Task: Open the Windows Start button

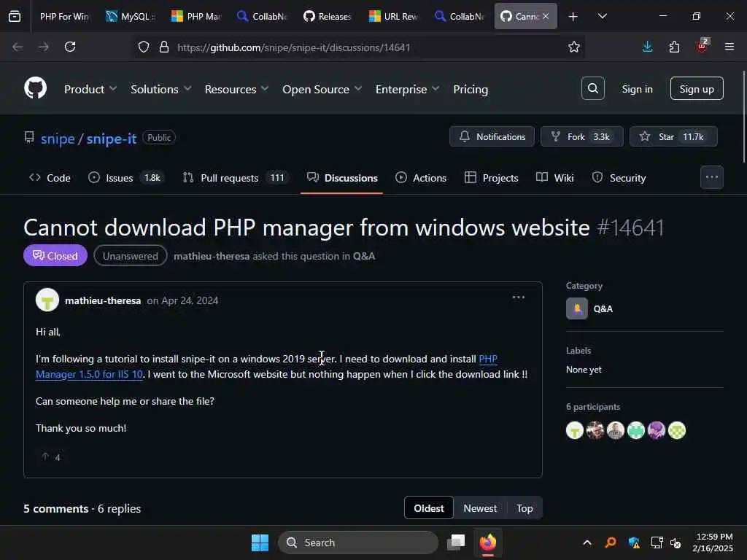Action: (260, 542)
